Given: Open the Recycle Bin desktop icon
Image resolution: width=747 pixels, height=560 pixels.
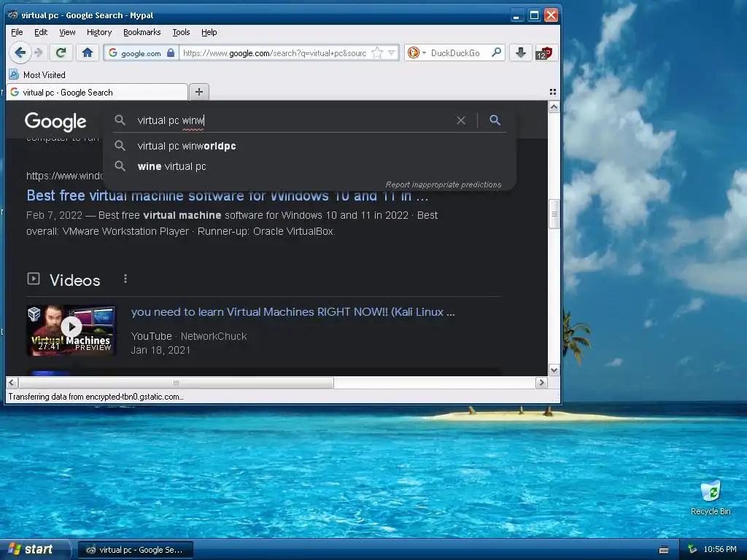Looking at the screenshot, I should (x=711, y=497).
